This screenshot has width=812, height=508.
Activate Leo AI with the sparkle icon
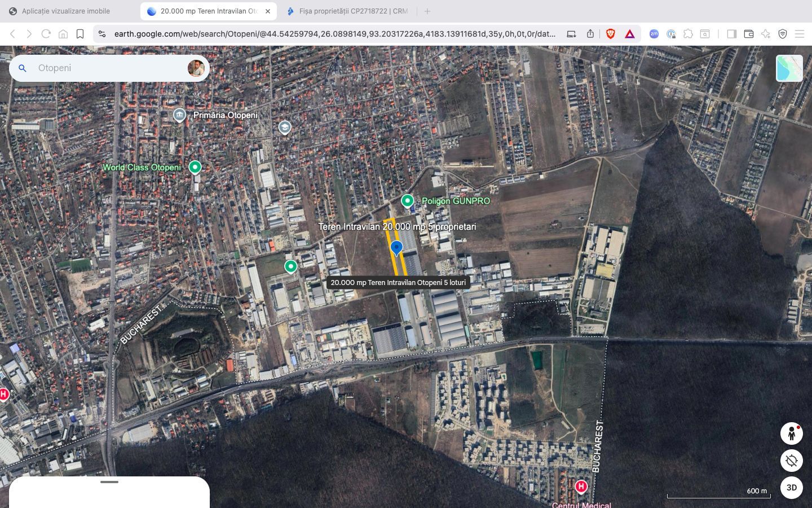pyautogui.click(x=766, y=34)
